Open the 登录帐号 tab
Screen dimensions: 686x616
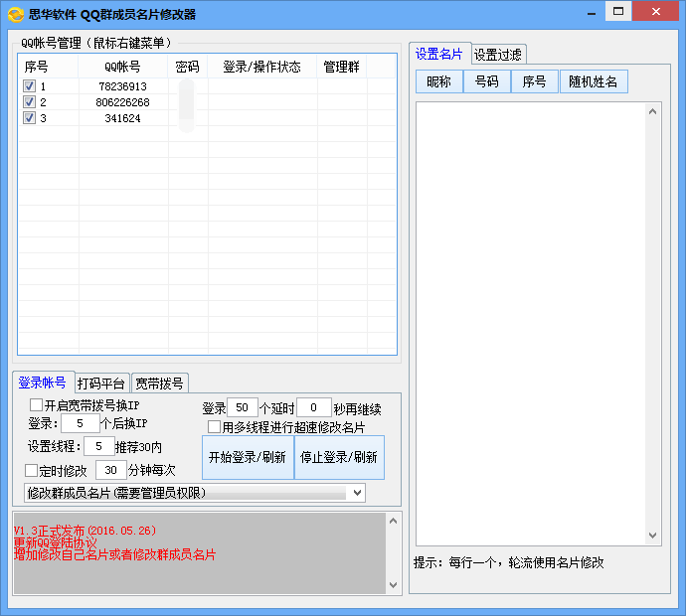(42, 383)
